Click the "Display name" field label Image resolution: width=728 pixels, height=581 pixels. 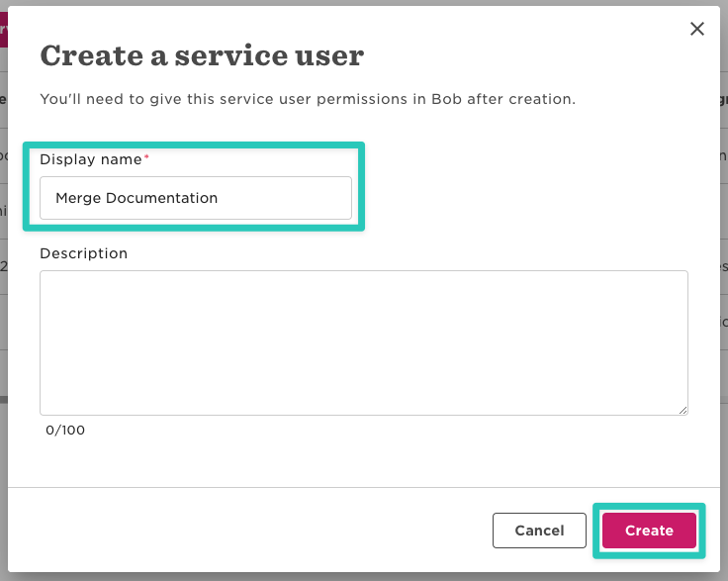pyautogui.click(x=91, y=159)
